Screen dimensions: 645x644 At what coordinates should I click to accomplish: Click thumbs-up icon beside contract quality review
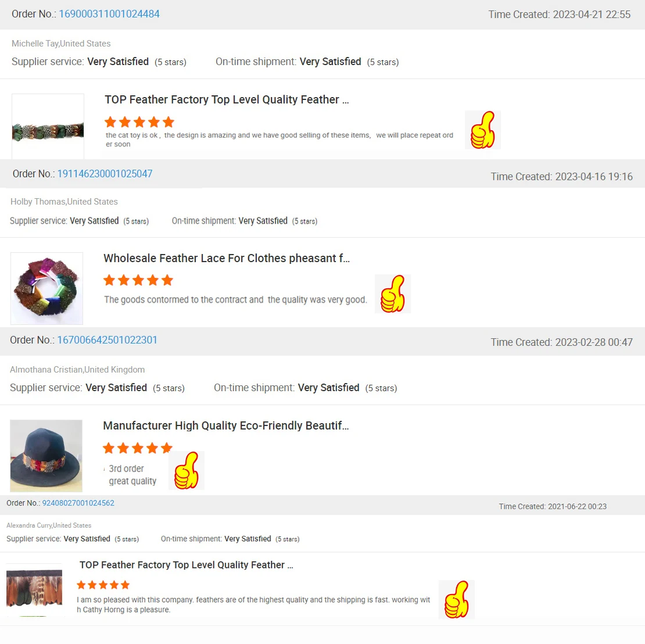393,294
